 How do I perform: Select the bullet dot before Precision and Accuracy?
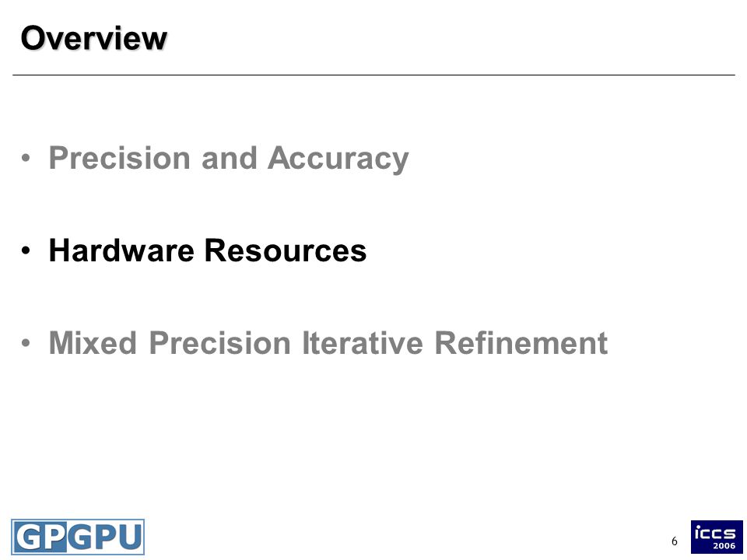coord(26,158)
